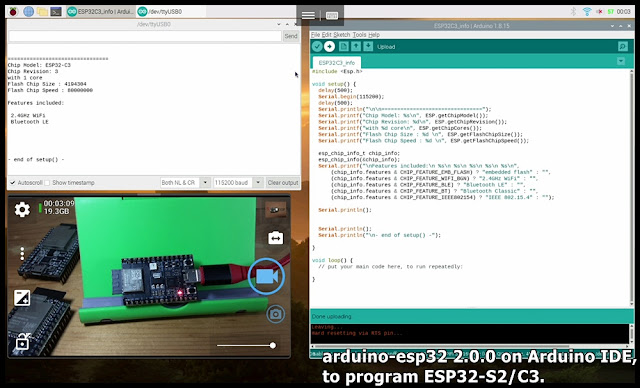The width and height of the screenshot is (640, 388).
Task: Open Serial Monitor via the magnifier icon
Action: (622, 47)
